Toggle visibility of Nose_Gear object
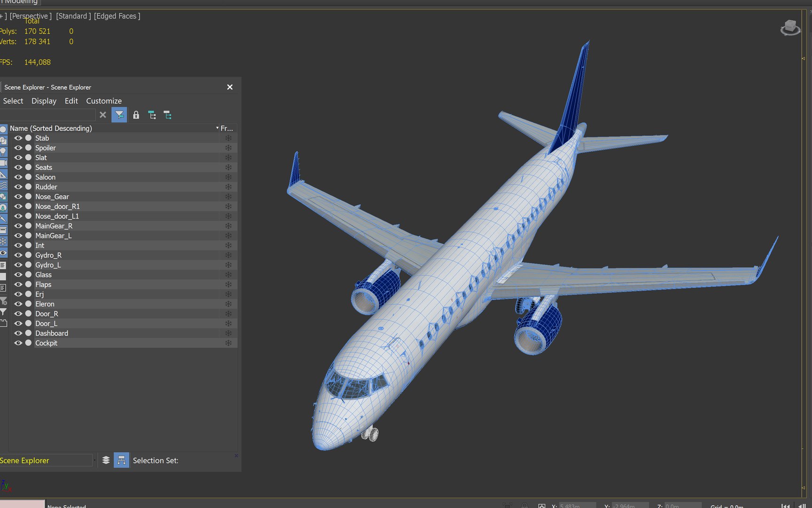 [18, 197]
